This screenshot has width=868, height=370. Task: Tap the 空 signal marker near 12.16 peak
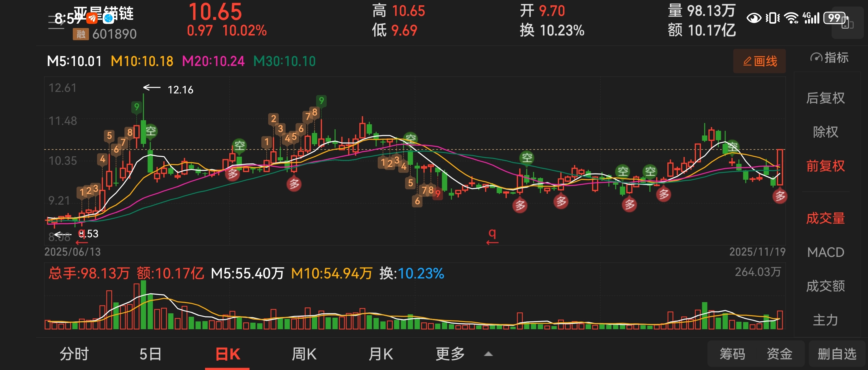151,131
